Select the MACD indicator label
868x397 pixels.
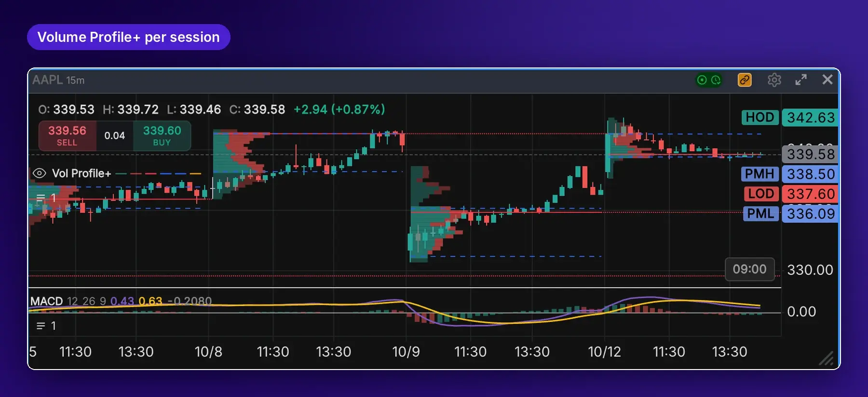pyautogui.click(x=46, y=301)
